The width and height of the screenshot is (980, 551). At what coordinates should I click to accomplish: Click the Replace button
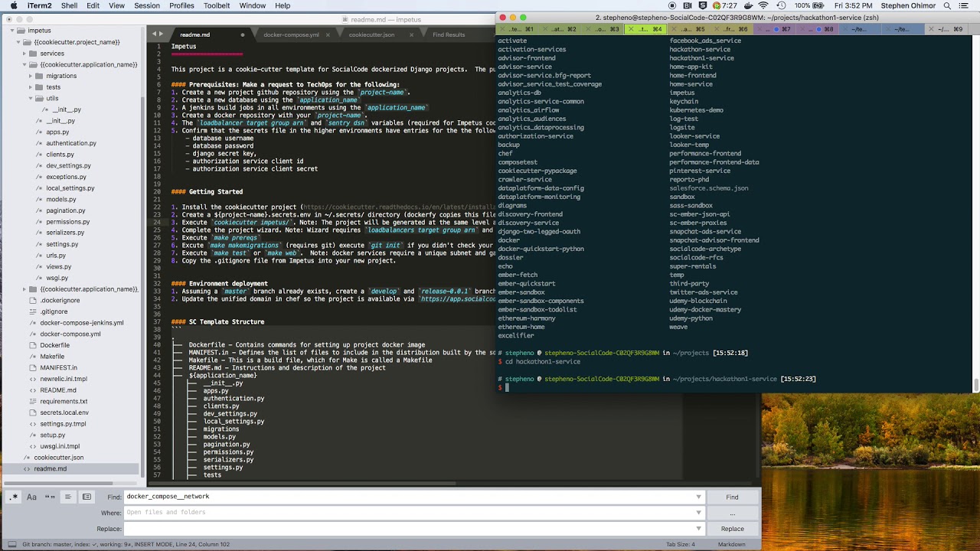click(732, 529)
